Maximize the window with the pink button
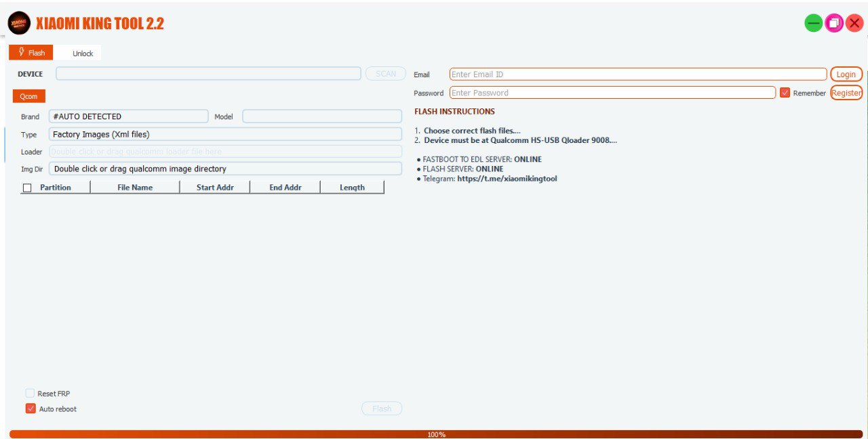Image resolution: width=868 pixels, height=439 pixels. click(834, 24)
